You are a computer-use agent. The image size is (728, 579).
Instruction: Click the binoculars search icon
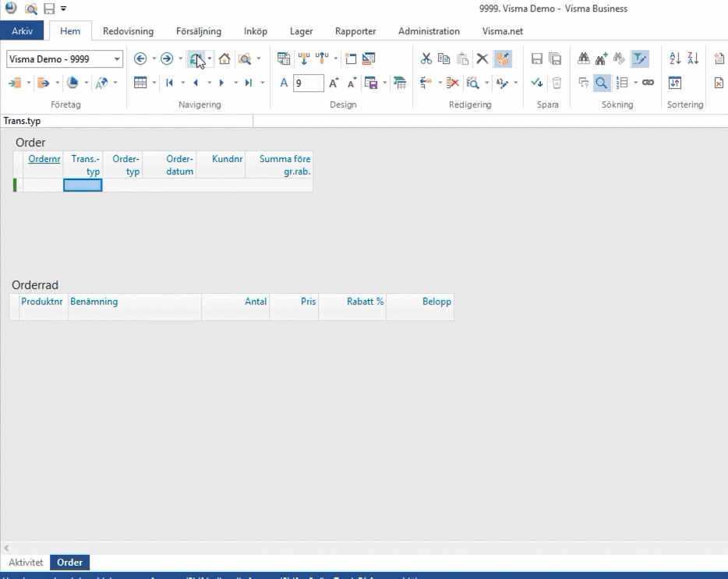click(584, 58)
